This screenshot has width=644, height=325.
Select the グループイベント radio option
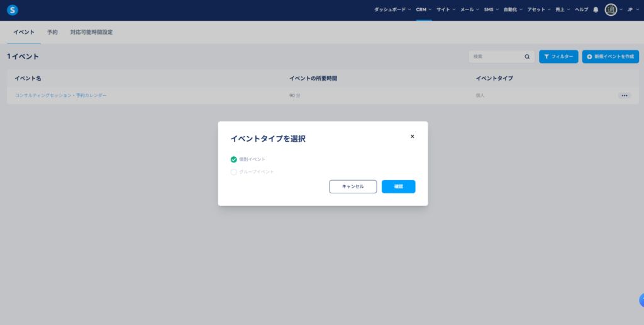234,172
